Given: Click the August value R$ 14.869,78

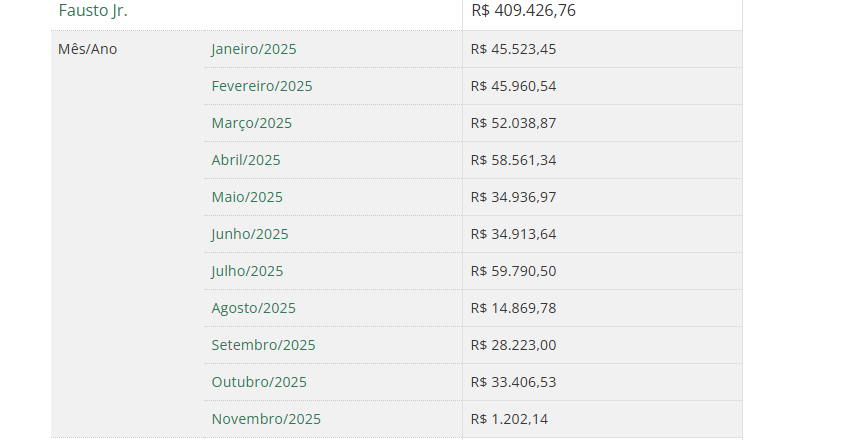Looking at the screenshot, I should 513,308.
